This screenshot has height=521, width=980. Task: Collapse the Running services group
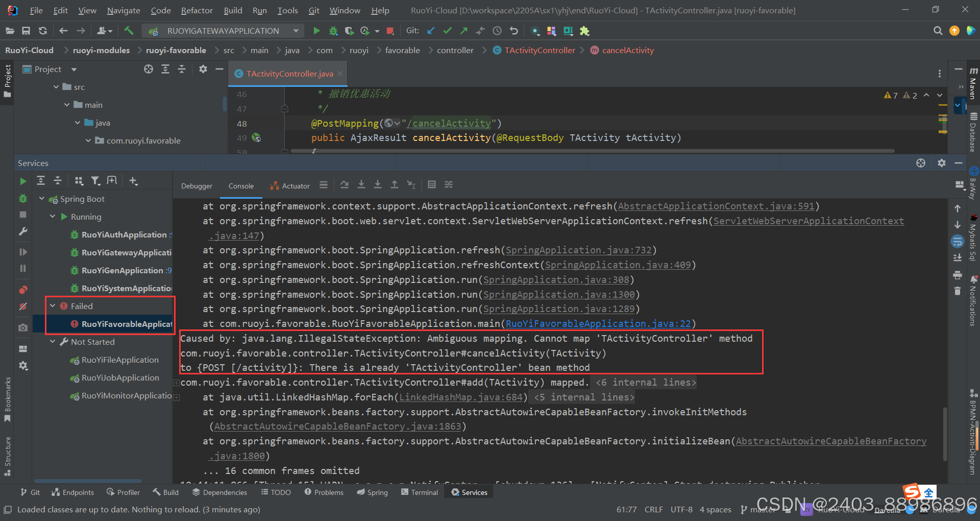[53, 217]
